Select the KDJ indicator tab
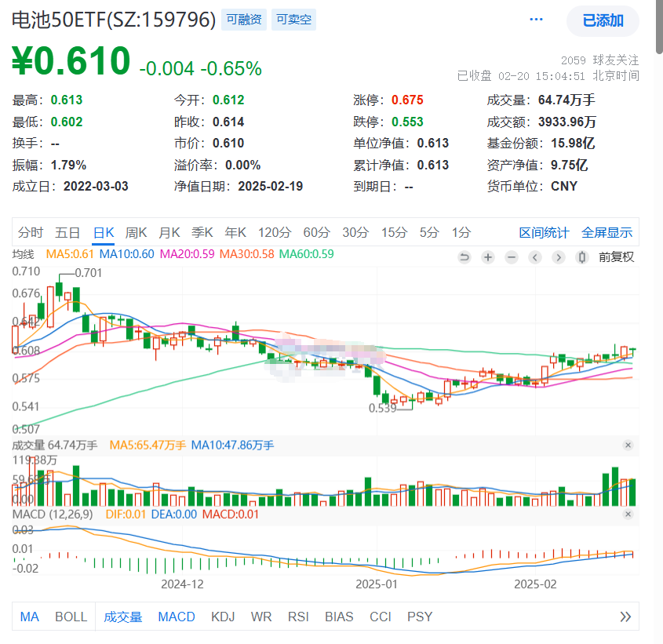The width and height of the screenshot is (663, 644). (x=223, y=617)
